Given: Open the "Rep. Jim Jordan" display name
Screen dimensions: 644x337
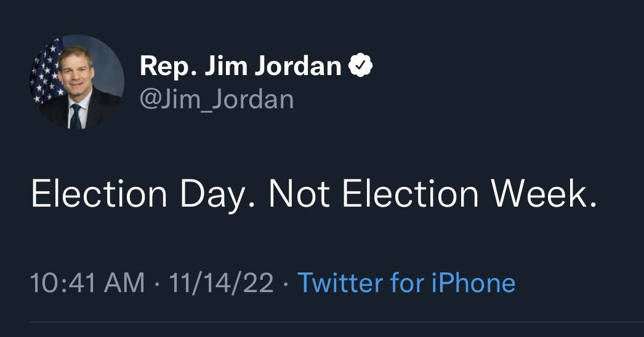Looking at the screenshot, I should 240,65.
